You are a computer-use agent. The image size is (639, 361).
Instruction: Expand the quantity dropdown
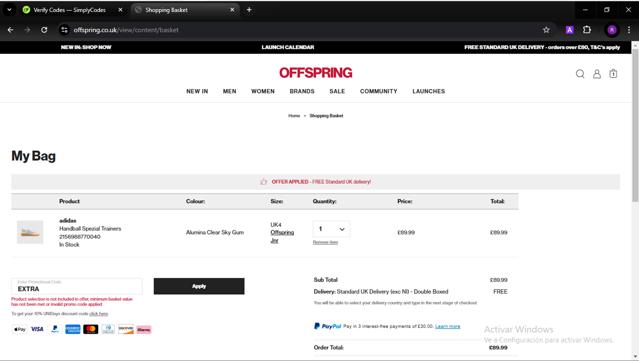pos(331,229)
